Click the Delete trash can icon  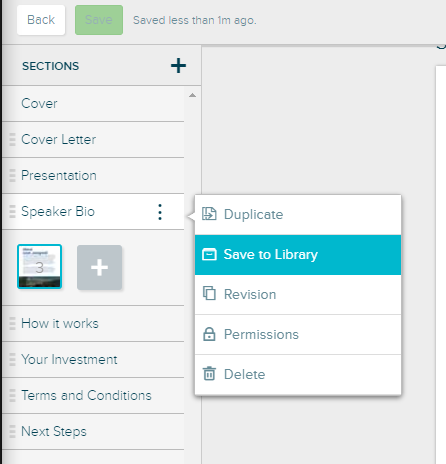tap(209, 374)
